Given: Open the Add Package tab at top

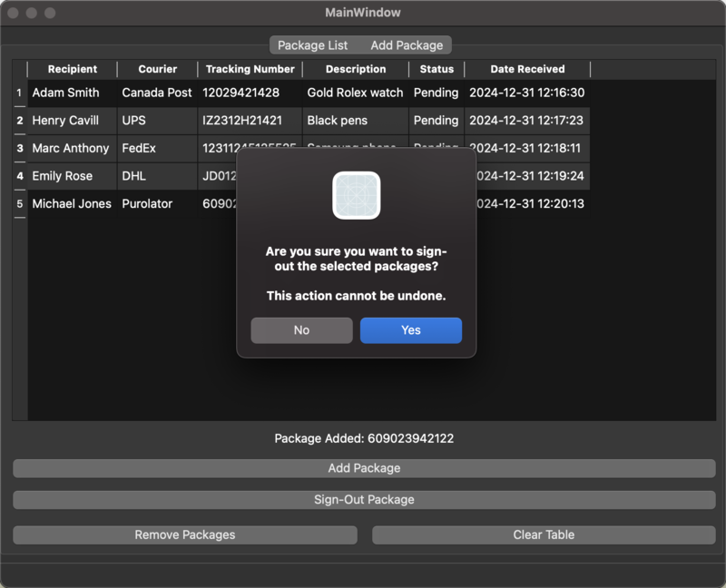Looking at the screenshot, I should (407, 45).
